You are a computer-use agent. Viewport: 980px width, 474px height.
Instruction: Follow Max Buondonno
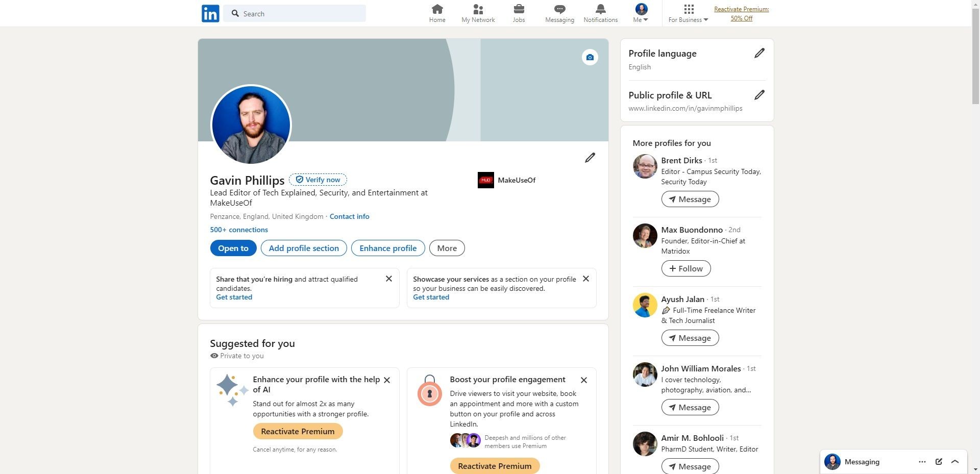coord(686,268)
